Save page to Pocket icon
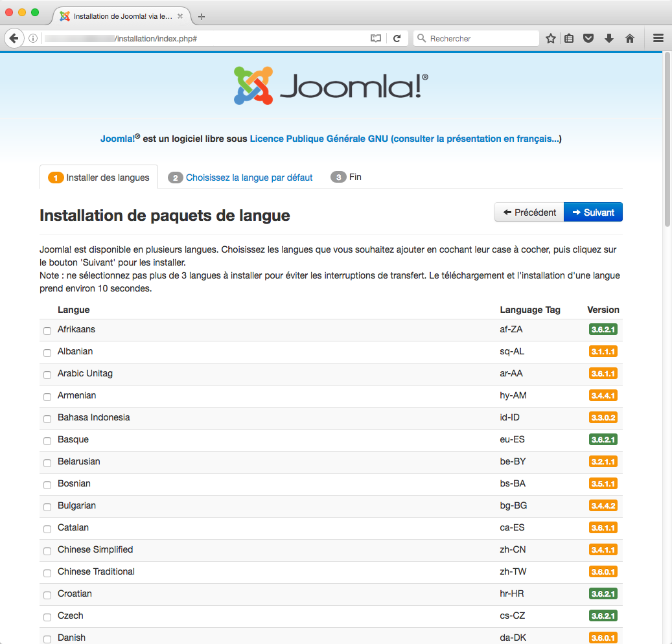 pyautogui.click(x=588, y=39)
